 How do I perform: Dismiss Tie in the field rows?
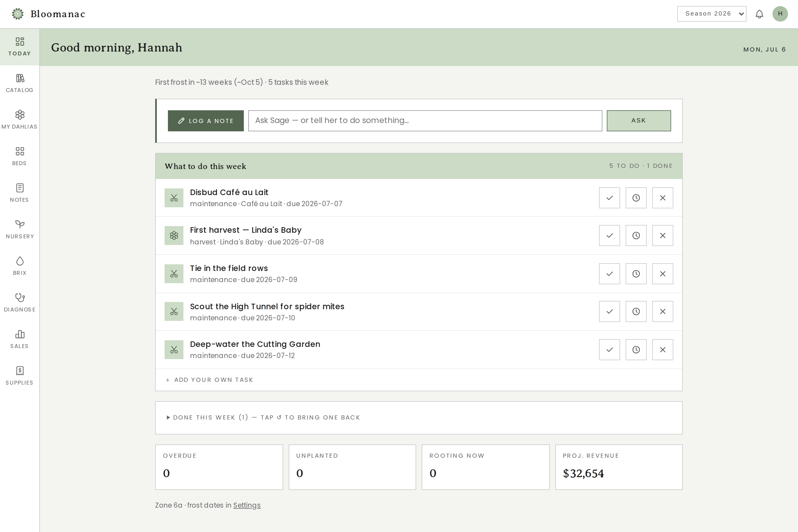(663, 274)
